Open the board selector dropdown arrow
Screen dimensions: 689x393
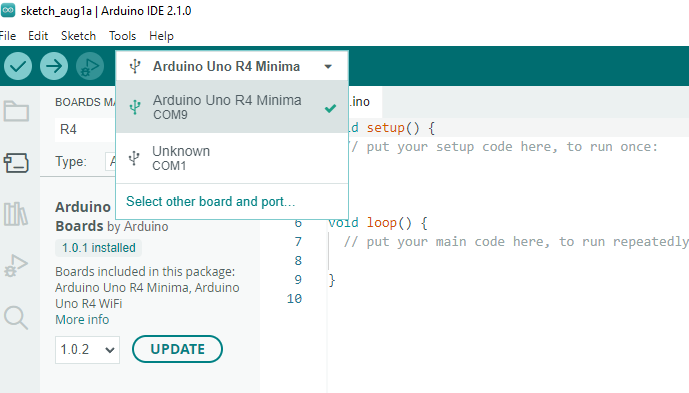(x=328, y=67)
